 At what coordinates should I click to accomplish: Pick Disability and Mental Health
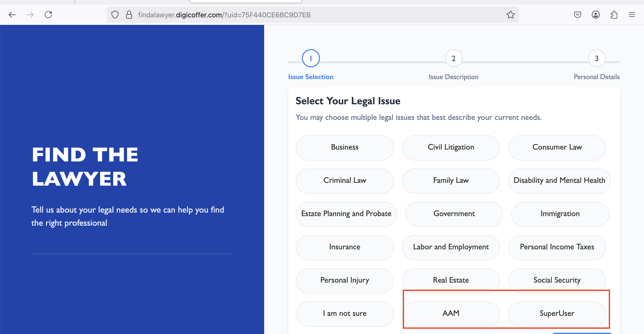point(559,181)
